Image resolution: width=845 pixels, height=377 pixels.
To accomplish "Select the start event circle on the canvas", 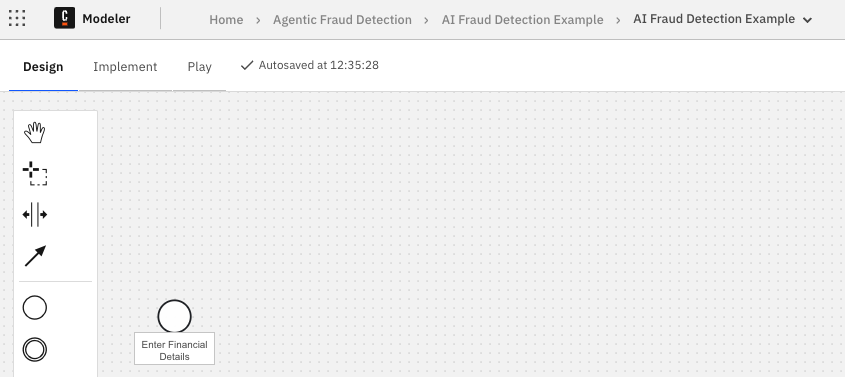I will [174, 316].
